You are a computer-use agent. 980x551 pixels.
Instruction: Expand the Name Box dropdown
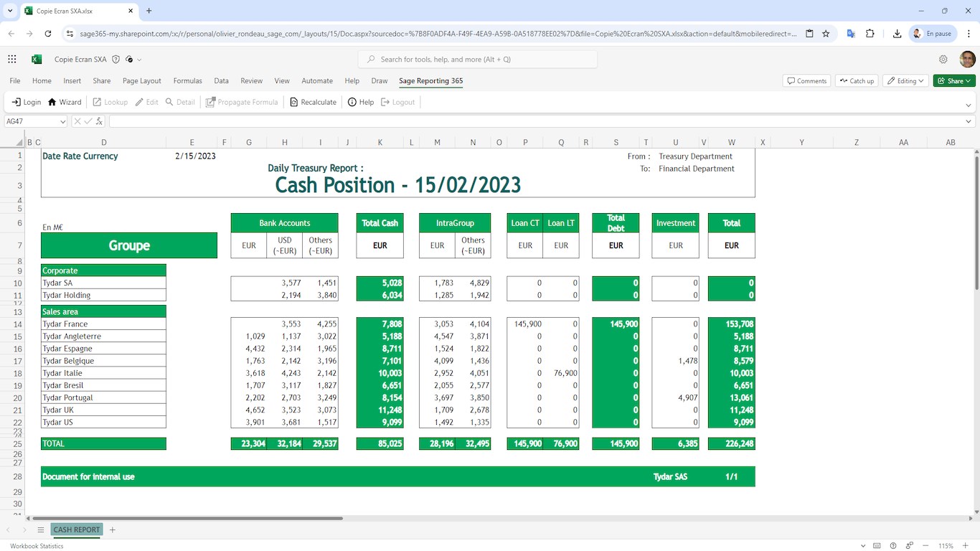(x=63, y=121)
